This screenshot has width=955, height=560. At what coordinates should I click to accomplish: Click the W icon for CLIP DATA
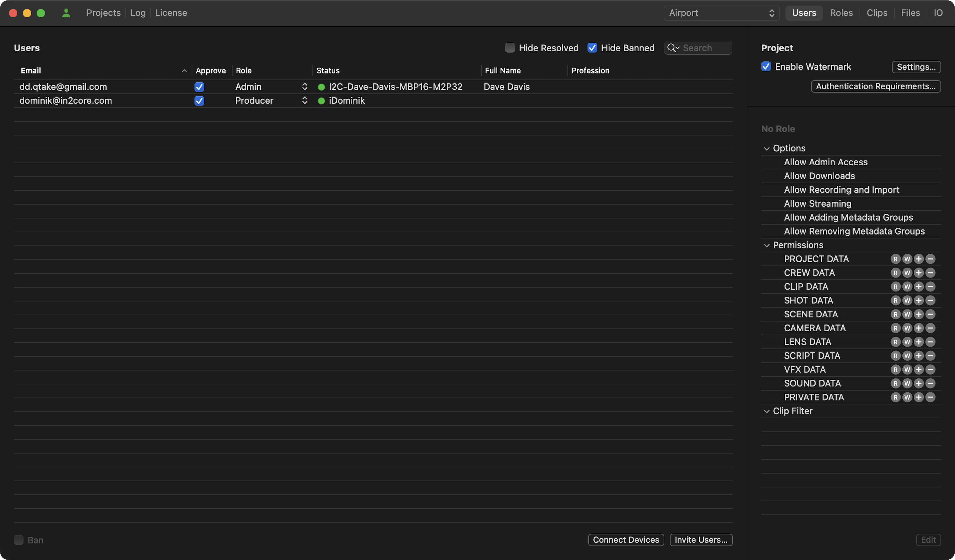(x=907, y=287)
